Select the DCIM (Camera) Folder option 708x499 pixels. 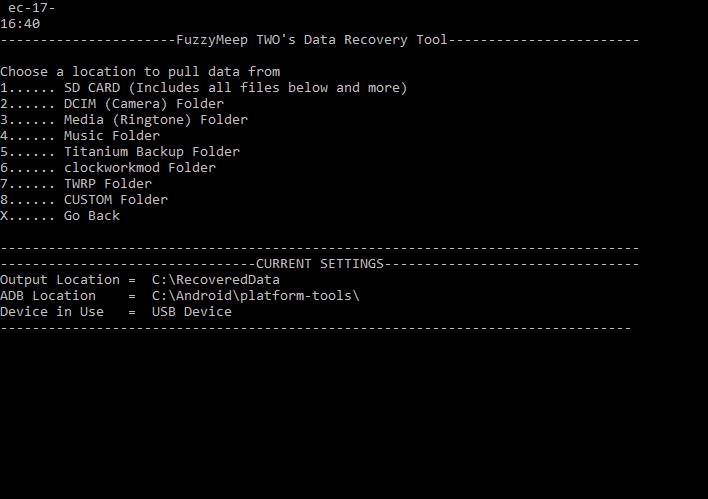[x=112, y=103]
